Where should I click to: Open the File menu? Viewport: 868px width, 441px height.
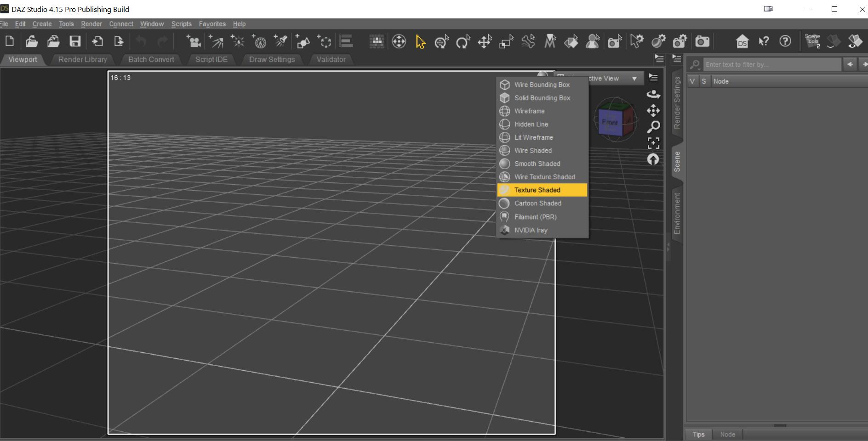click(4, 24)
